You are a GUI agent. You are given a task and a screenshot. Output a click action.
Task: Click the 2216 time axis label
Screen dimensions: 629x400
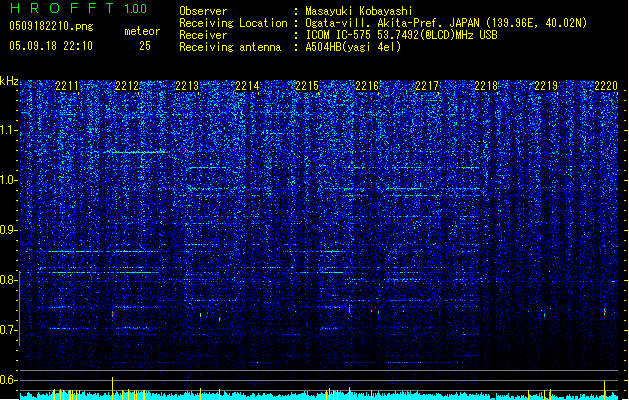(x=367, y=86)
